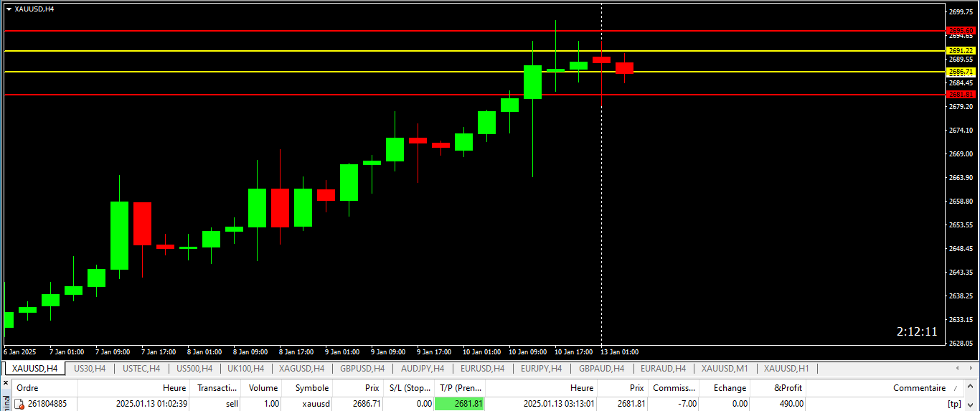Viewport: 980px width, 411px height.
Task: Click the T/P (Pren...) column header
Action: pyautogui.click(x=460, y=388)
